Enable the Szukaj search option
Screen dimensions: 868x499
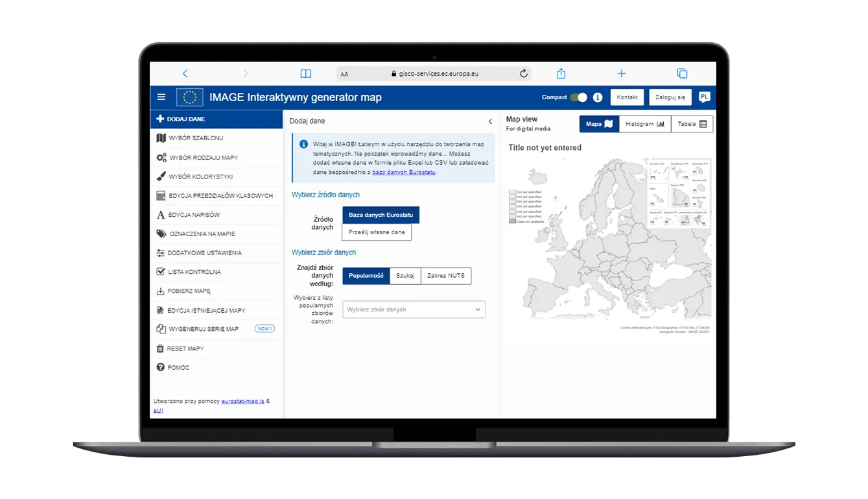405,275
